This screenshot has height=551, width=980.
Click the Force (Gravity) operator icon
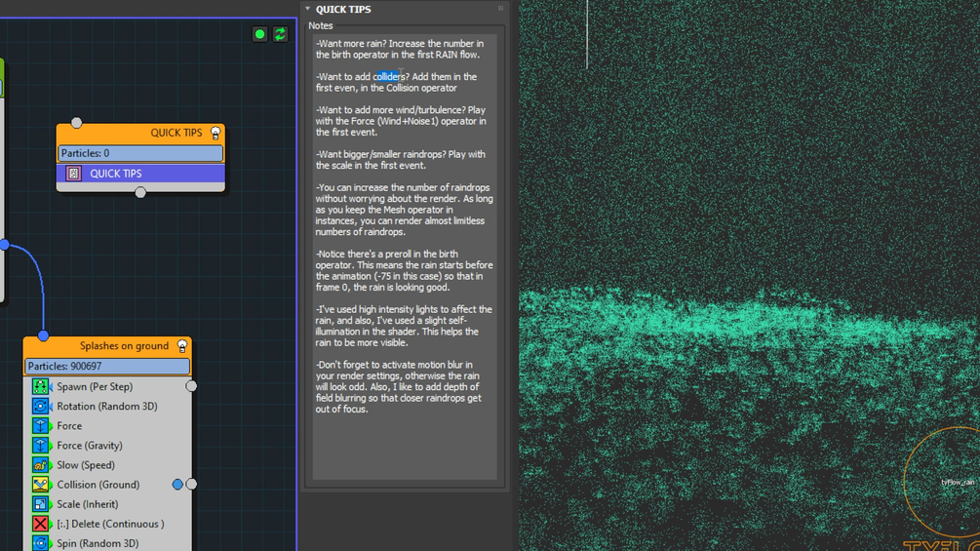41,446
